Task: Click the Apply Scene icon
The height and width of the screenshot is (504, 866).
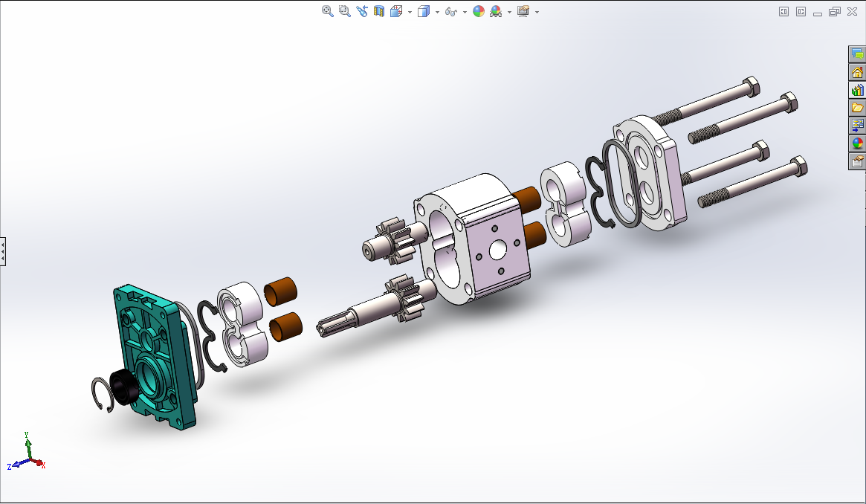Action: pos(495,11)
